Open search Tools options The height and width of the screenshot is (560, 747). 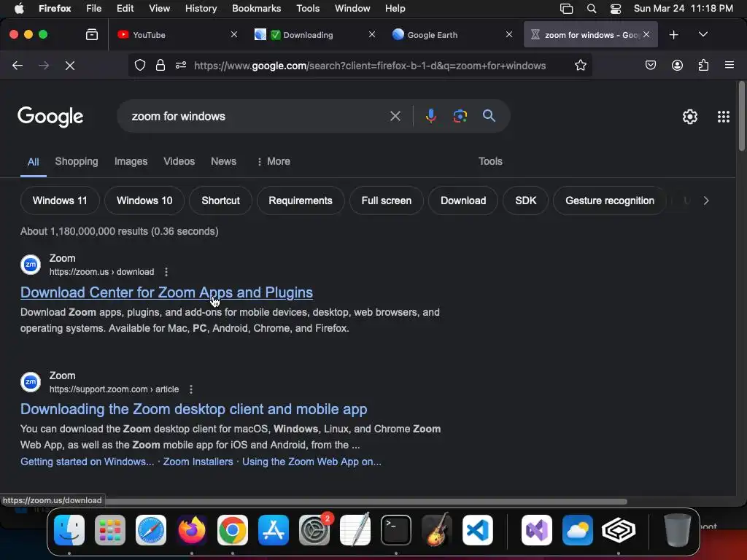[x=490, y=161]
